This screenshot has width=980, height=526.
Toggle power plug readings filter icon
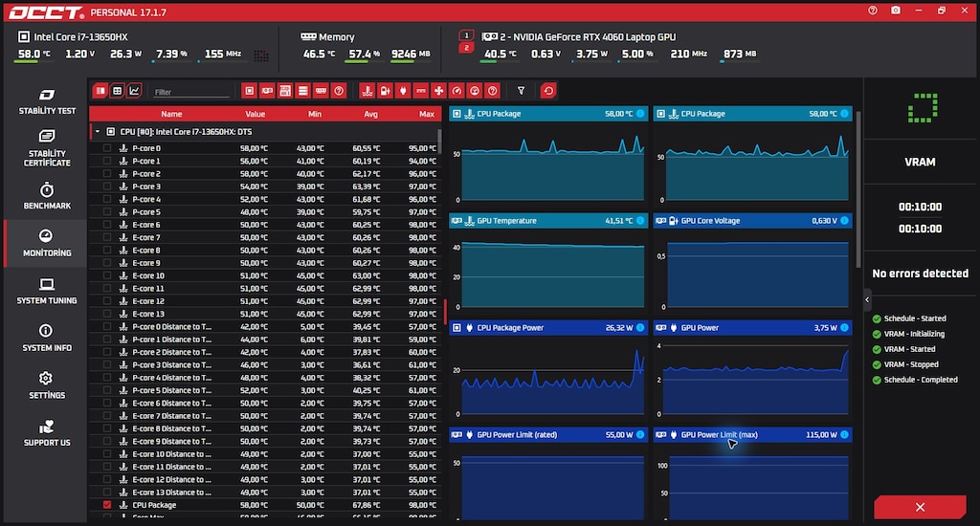coord(403,91)
